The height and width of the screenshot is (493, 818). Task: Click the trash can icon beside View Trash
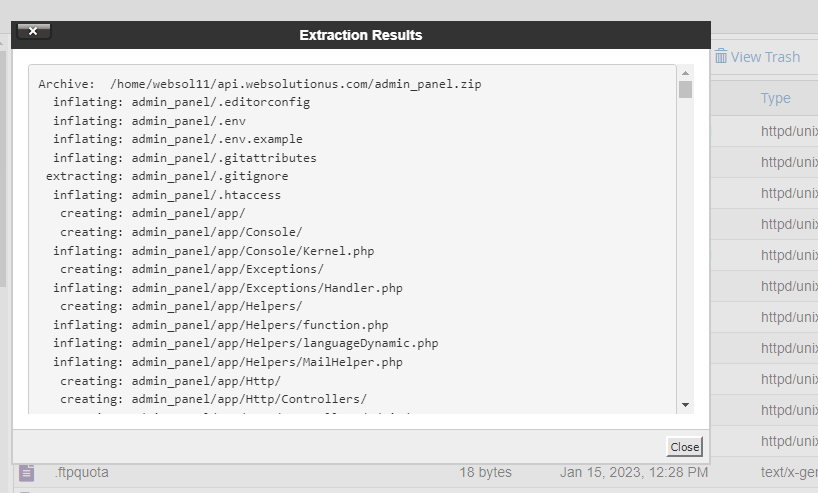coord(720,57)
